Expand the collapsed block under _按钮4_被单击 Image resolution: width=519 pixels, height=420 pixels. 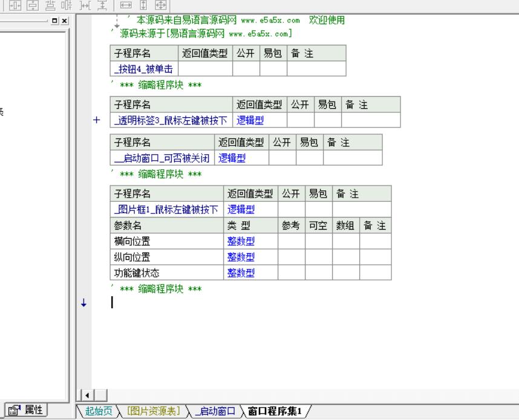click(160, 85)
